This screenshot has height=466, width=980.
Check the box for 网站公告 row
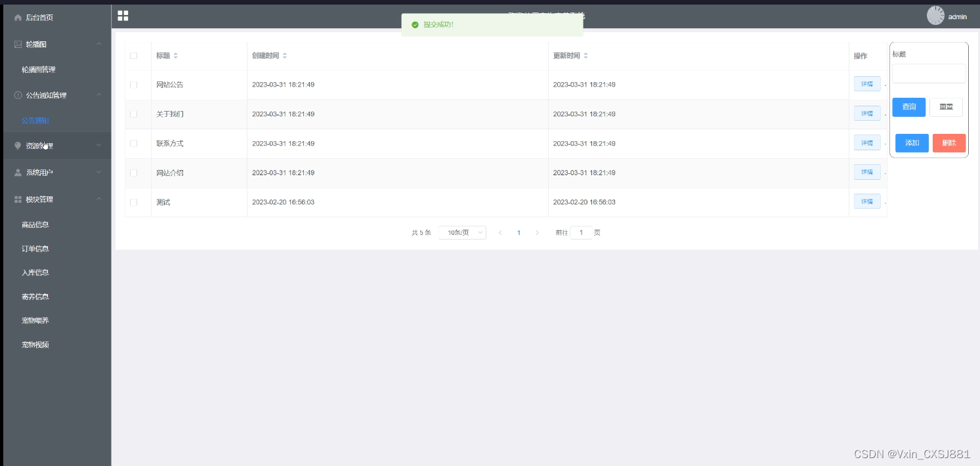tap(134, 85)
